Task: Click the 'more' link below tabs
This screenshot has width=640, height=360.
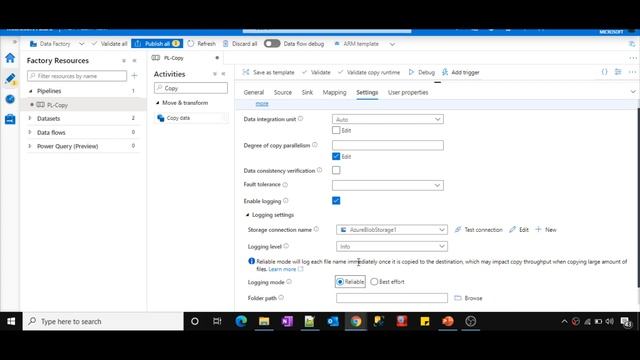Action: 262,104
